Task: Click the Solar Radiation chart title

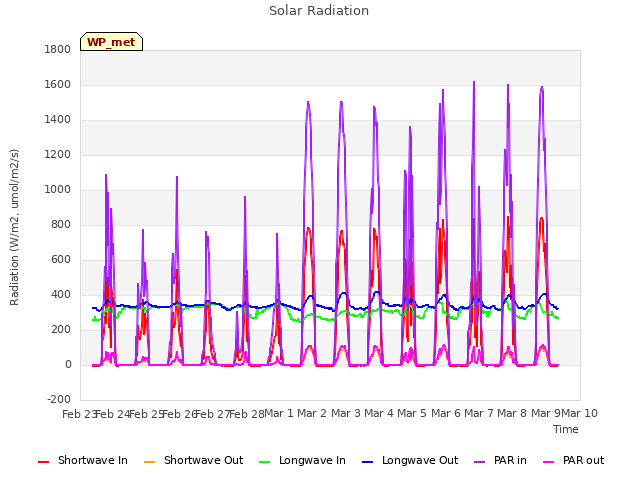Action: [x=319, y=11]
